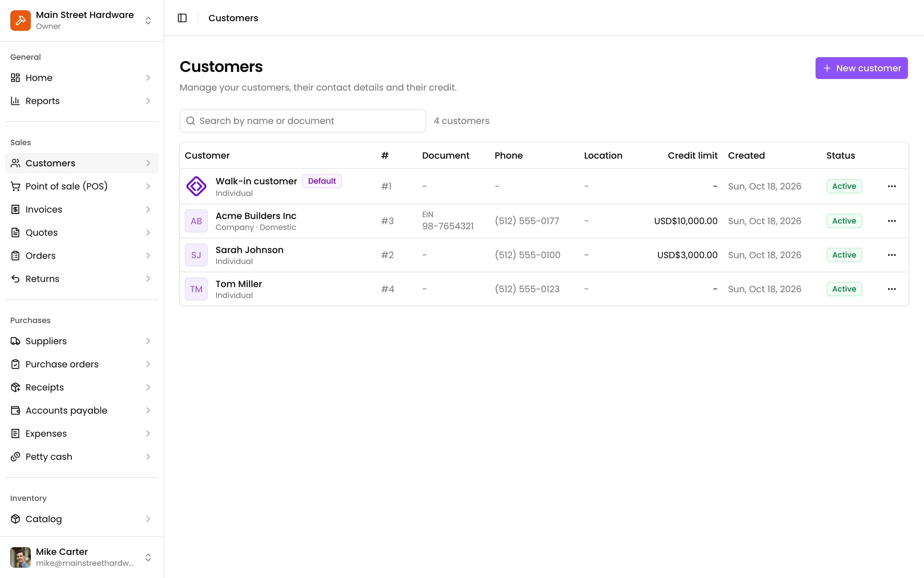The width and height of the screenshot is (924, 578).
Task: Open Customers in the sidebar
Action: 82,163
